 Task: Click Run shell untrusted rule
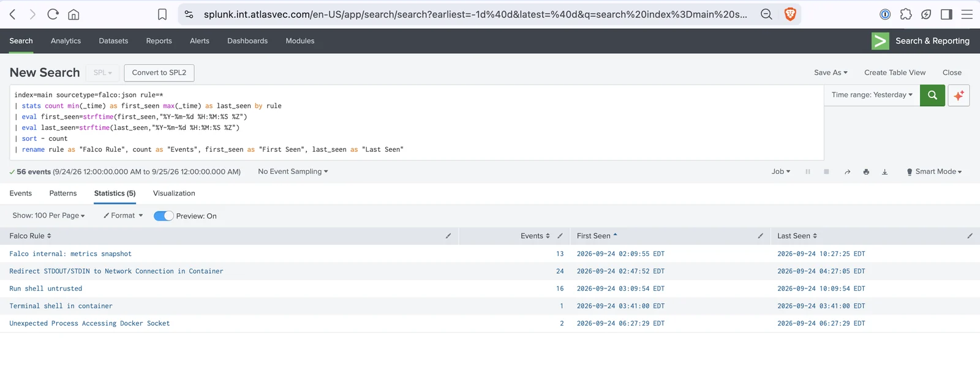click(45, 288)
